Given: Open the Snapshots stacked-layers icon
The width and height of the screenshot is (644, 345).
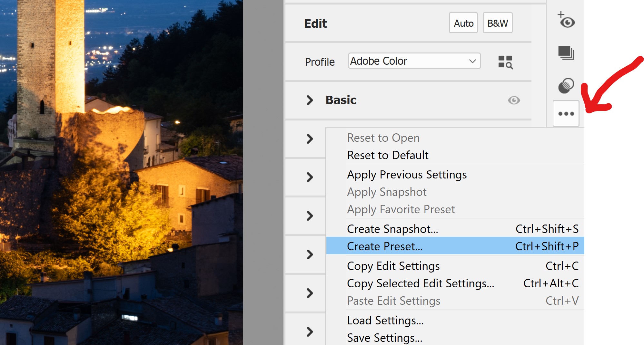Looking at the screenshot, I should click(x=566, y=53).
